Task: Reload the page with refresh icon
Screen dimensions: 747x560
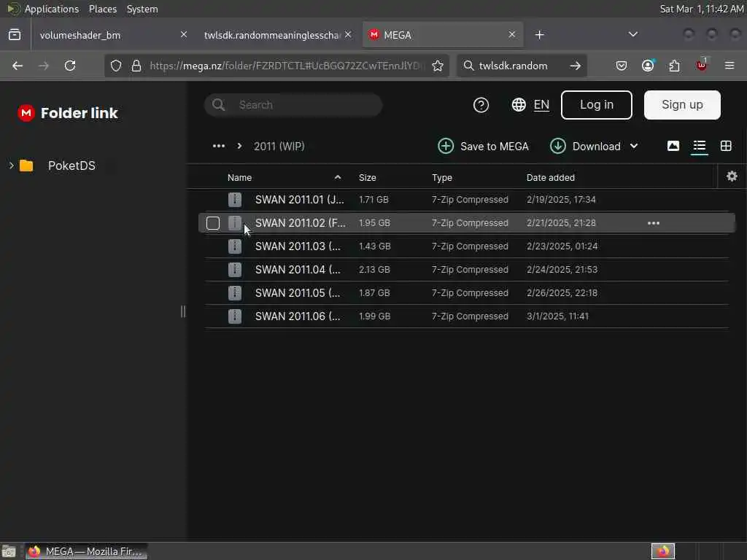Action: [x=70, y=66]
